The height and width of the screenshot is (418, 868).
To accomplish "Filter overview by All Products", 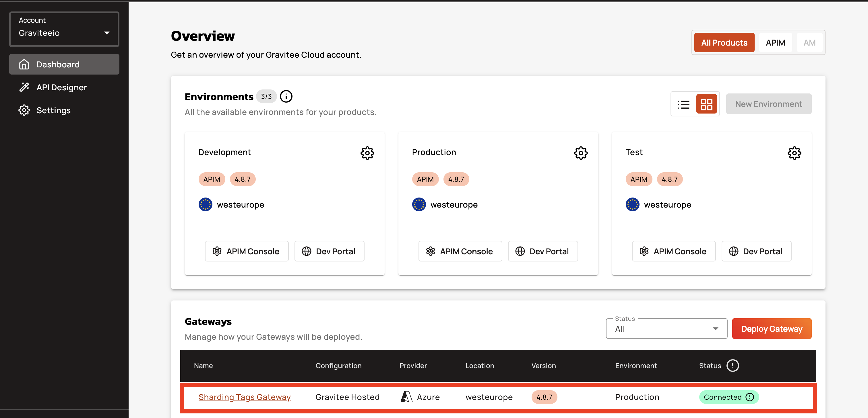I will (x=724, y=43).
